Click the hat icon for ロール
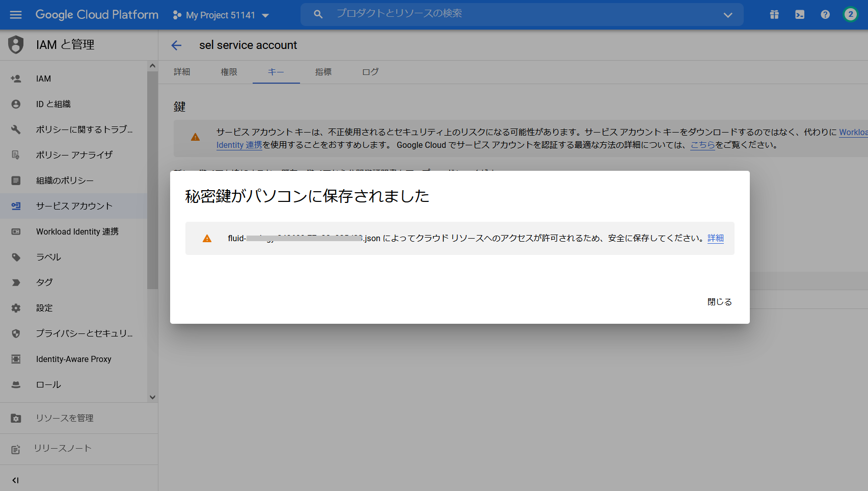The height and width of the screenshot is (491, 868). [x=16, y=384]
